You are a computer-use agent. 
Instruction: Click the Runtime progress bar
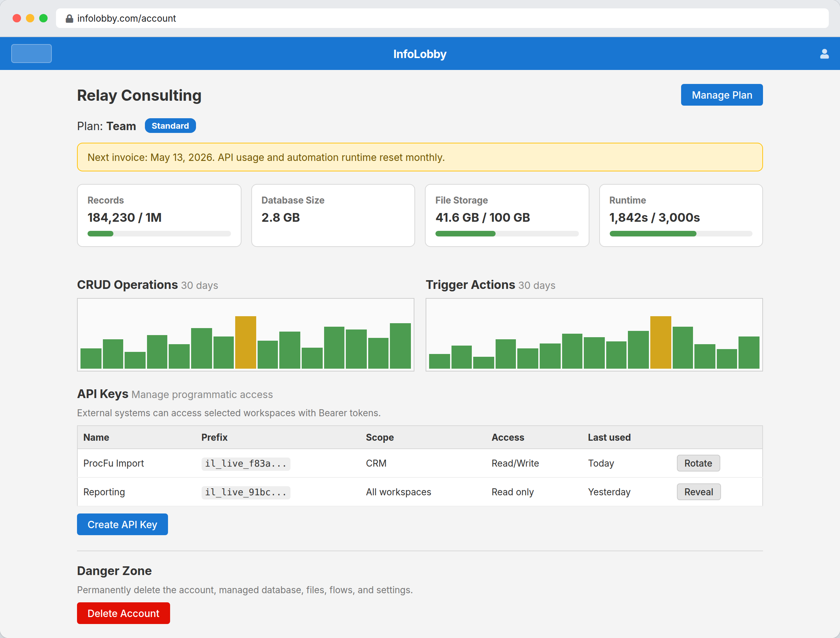click(680, 234)
